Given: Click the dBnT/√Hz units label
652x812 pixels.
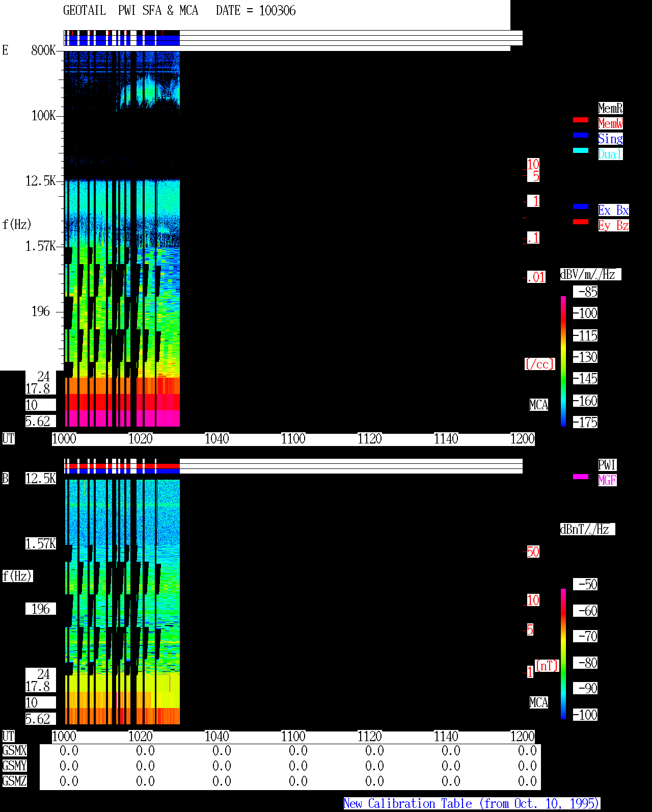Looking at the screenshot, I should [587, 529].
